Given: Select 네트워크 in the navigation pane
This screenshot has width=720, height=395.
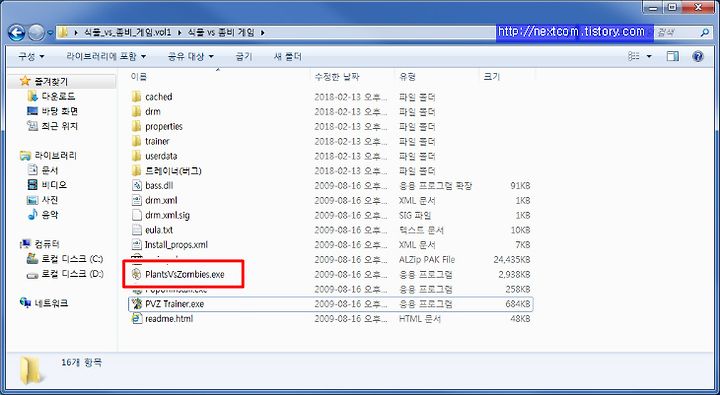Looking at the screenshot, I should (51, 303).
